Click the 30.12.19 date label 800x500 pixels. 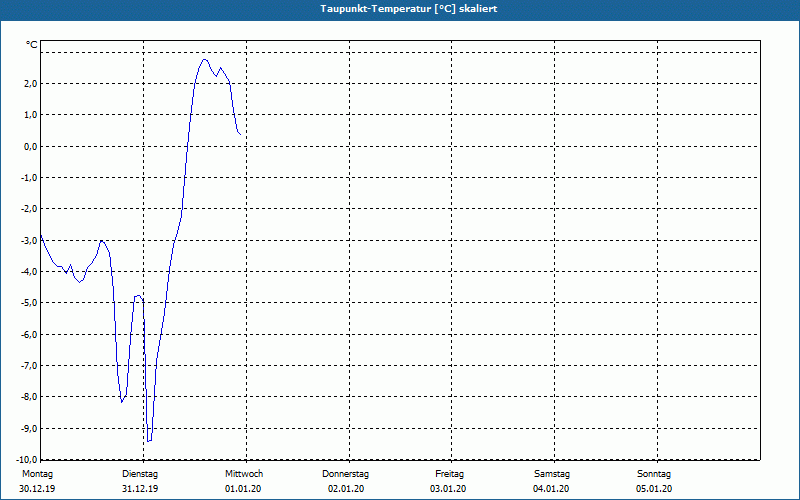coord(37,489)
